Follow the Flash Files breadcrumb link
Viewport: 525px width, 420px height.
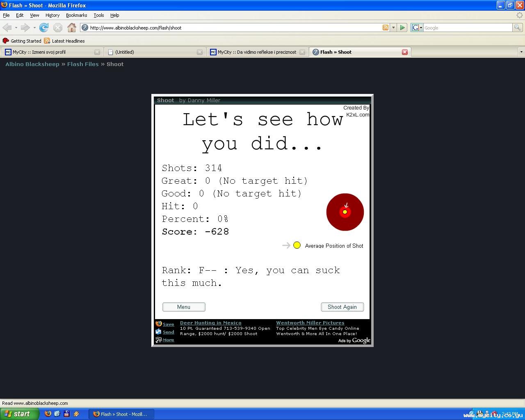click(83, 64)
